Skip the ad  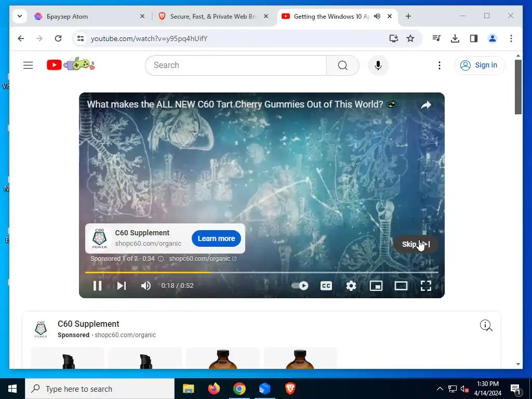(x=416, y=244)
